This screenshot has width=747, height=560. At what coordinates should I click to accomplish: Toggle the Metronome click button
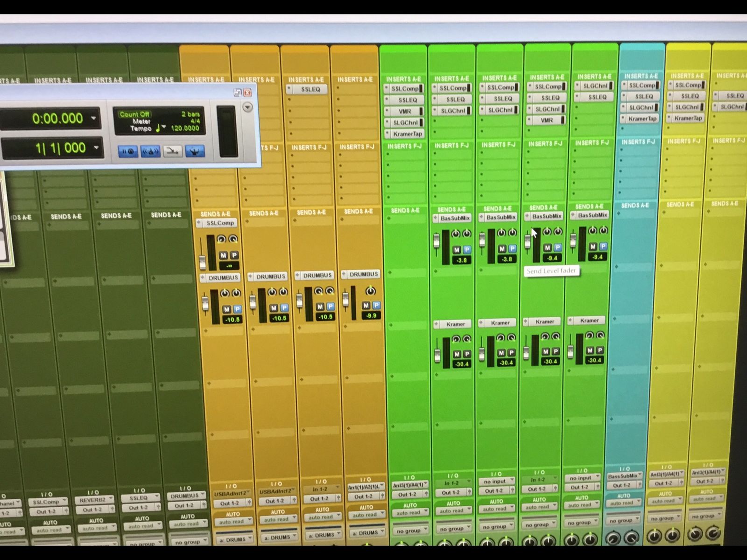tap(150, 151)
